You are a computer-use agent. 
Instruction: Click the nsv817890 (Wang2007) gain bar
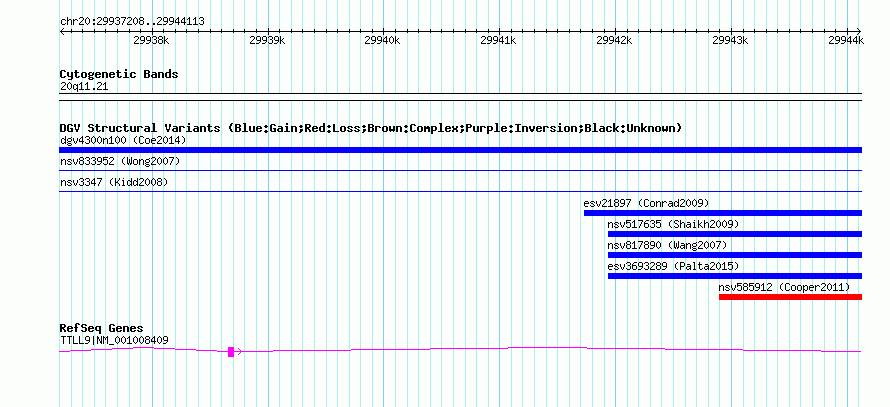pyautogui.click(x=734, y=255)
